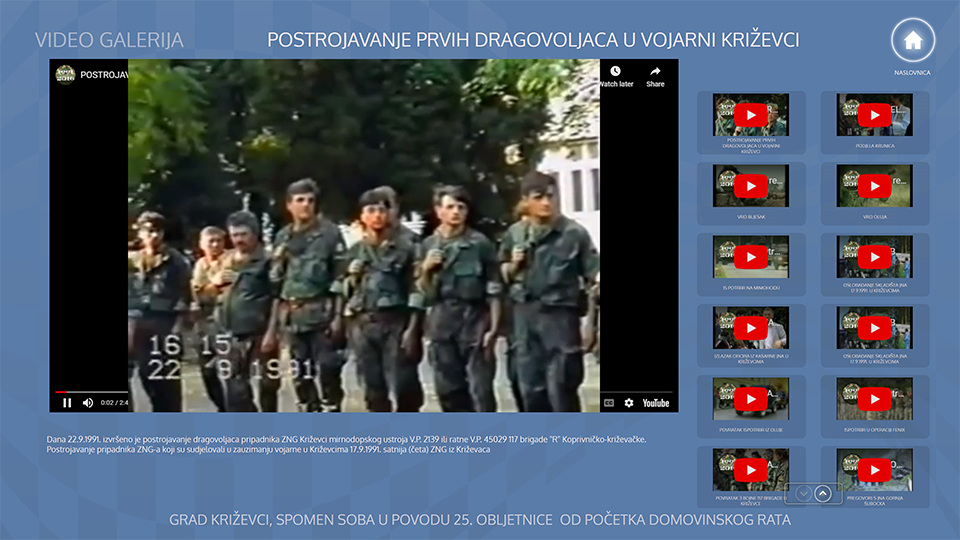960x540 pixels.
Task: Open the Video Galerija section
Action: pyautogui.click(x=109, y=40)
